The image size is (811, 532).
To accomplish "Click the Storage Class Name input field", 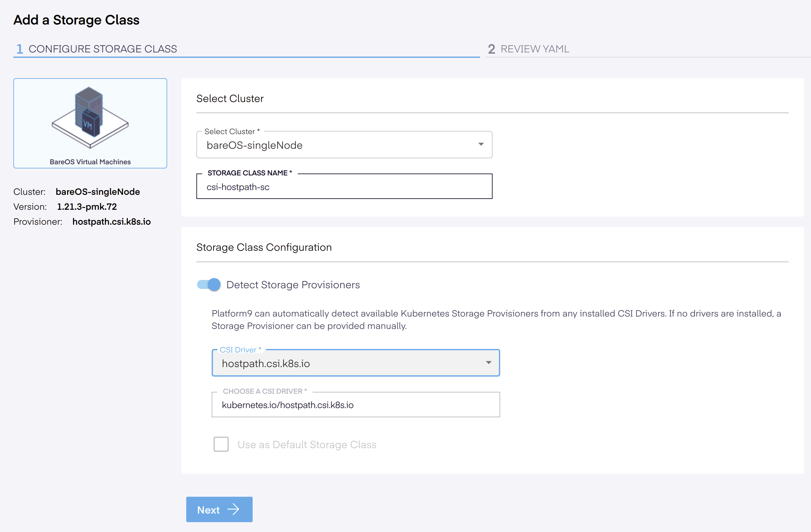I will click(x=344, y=187).
